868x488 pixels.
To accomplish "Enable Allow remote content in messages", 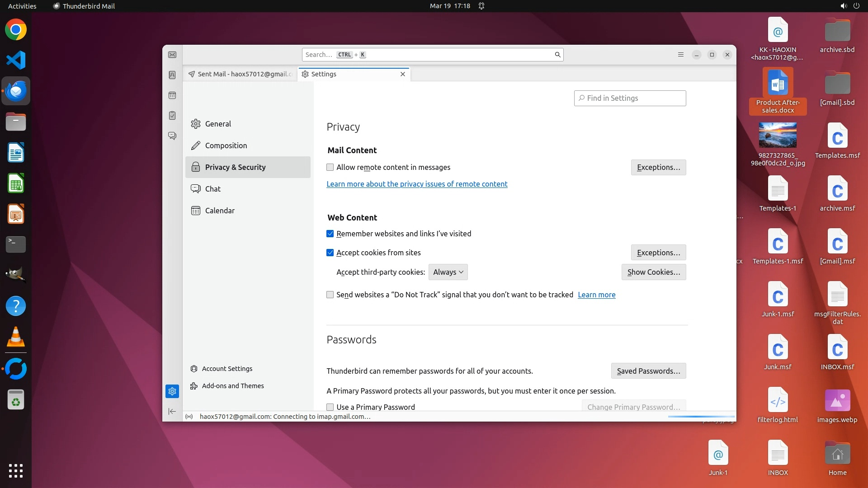I will tap(330, 167).
